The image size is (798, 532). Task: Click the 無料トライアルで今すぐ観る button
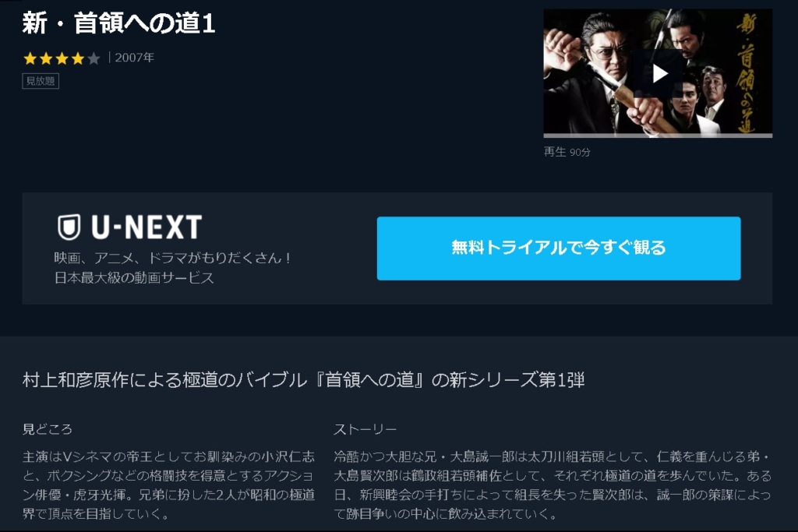pos(558,248)
